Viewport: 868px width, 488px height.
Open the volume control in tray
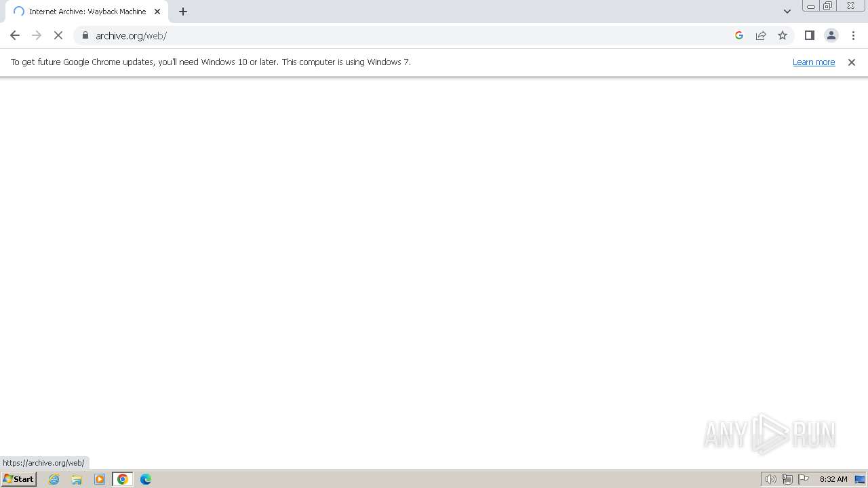(x=770, y=479)
